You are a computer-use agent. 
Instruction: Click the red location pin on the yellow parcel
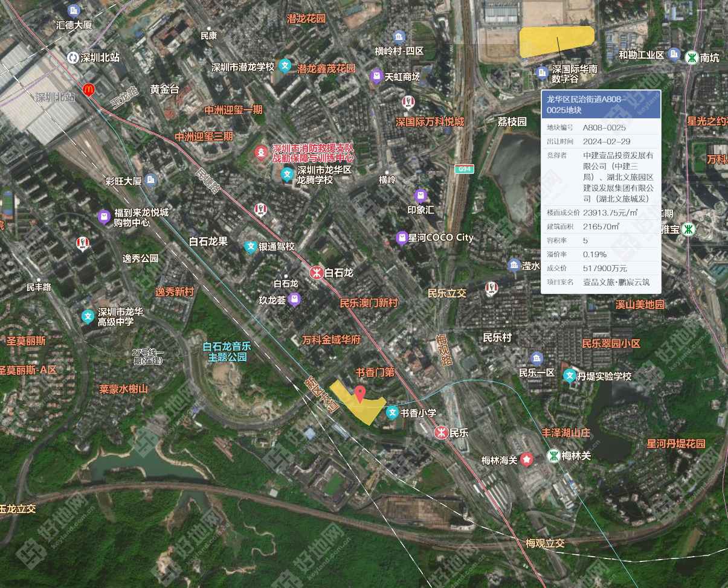click(x=359, y=395)
